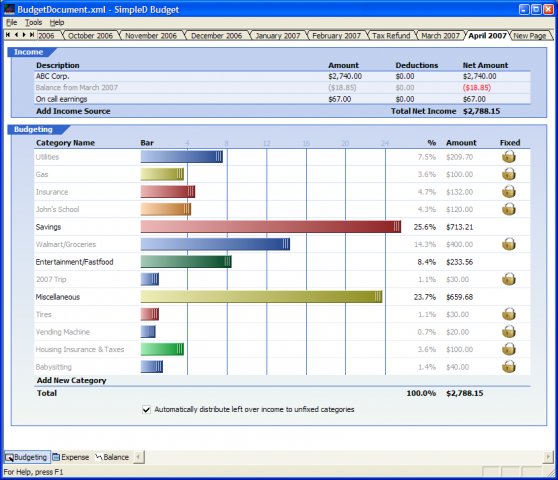
Task: Select the ABC Corp. income row
Action: tap(283, 76)
